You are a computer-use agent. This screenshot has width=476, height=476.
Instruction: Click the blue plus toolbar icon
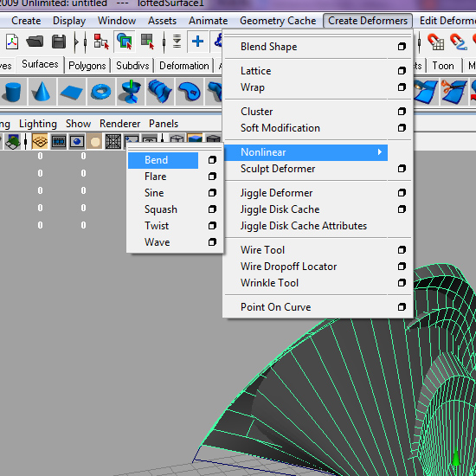tap(197, 42)
